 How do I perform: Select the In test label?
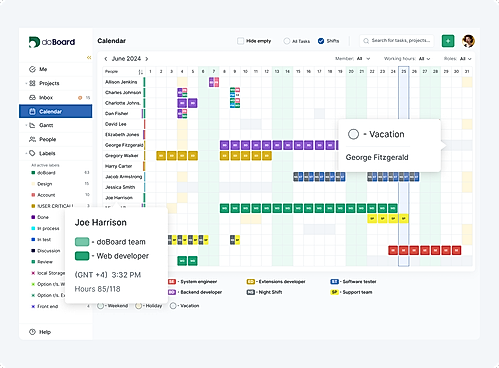(44, 240)
